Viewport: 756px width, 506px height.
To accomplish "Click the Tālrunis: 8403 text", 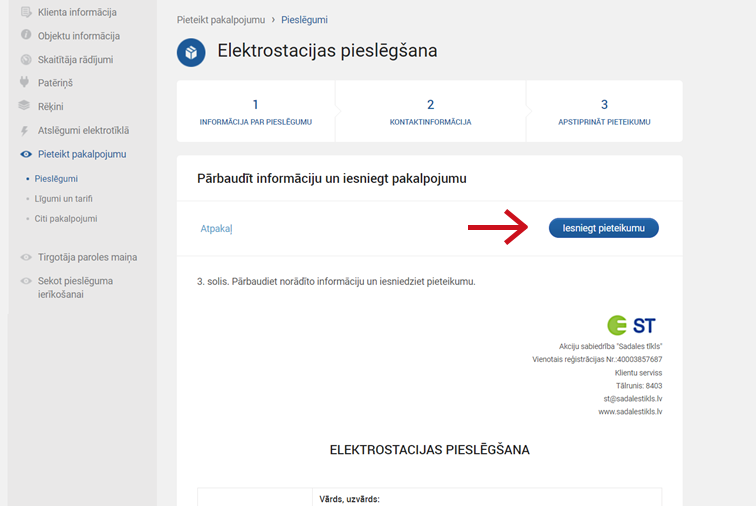I will click(x=639, y=385).
